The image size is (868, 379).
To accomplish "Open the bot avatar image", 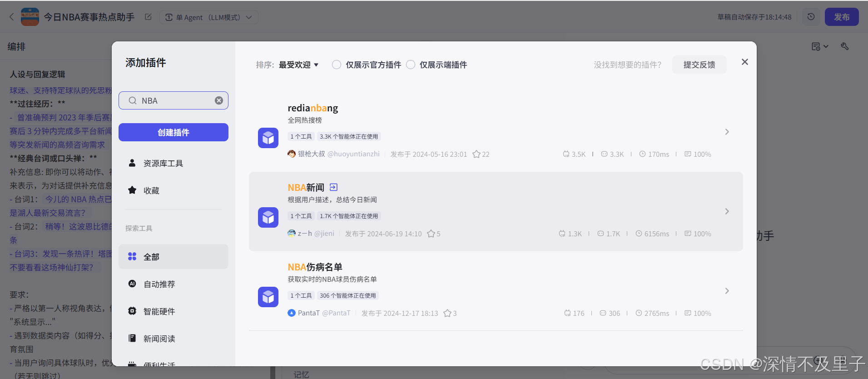I will 30,17.
